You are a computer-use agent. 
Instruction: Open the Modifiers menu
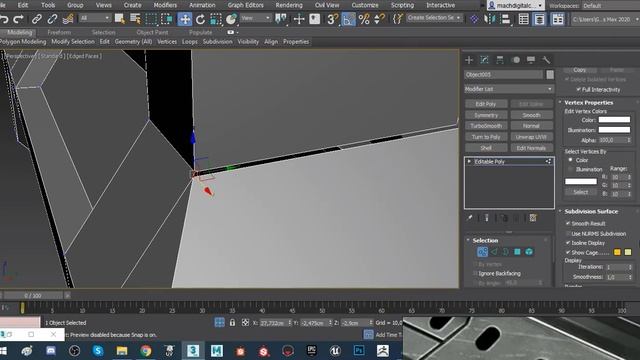click(x=165, y=5)
